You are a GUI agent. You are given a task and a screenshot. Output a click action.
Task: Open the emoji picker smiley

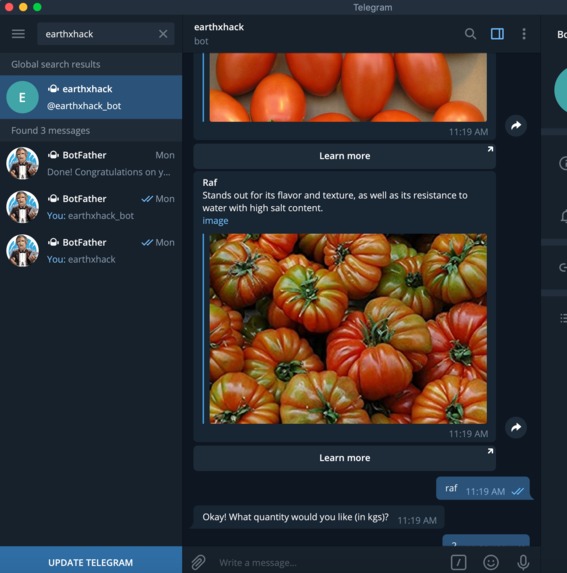click(491, 562)
